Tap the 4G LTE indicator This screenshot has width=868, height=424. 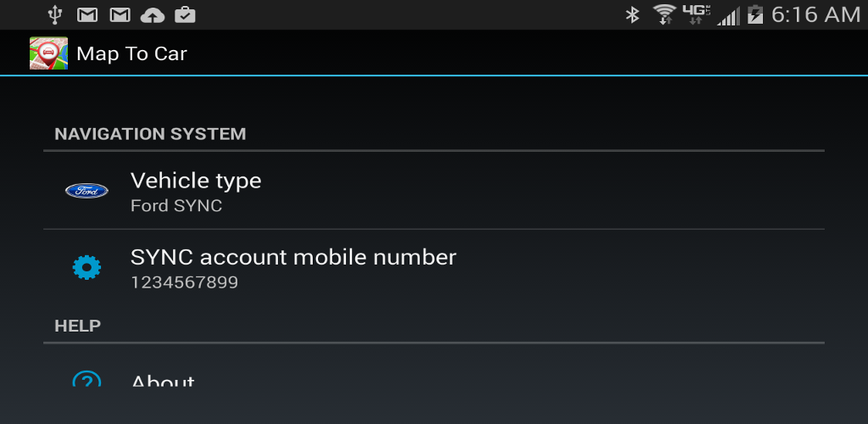point(697,14)
